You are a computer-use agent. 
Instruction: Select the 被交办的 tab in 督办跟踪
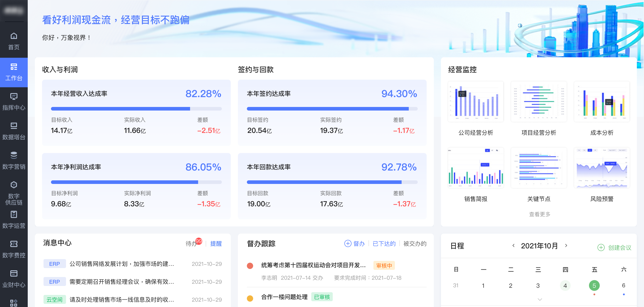point(415,243)
